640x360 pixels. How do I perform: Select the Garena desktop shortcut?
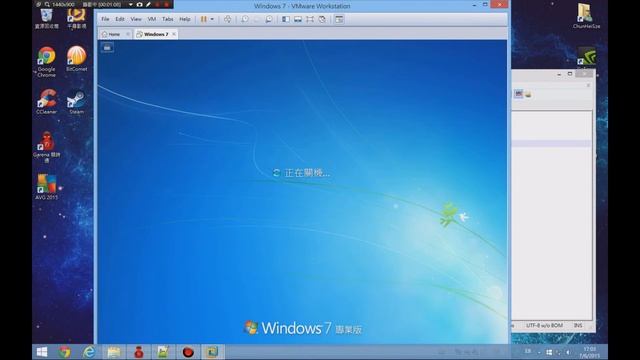[47, 147]
